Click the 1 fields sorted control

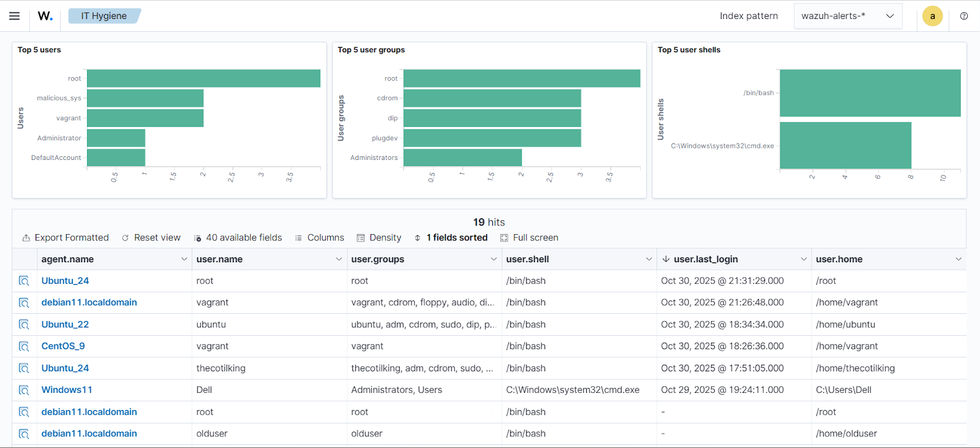tap(451, 238)
